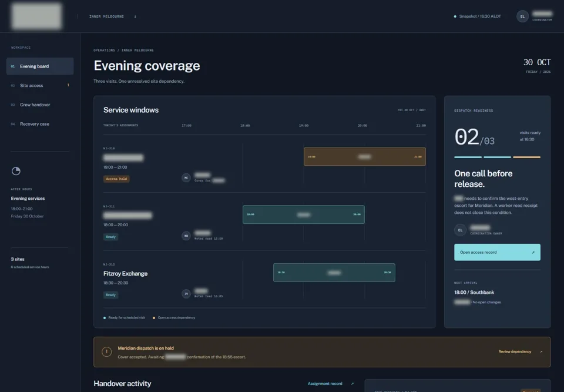Click the Fitzroy Exchange site name
The image size is (564, 392).
click(125, 273)
